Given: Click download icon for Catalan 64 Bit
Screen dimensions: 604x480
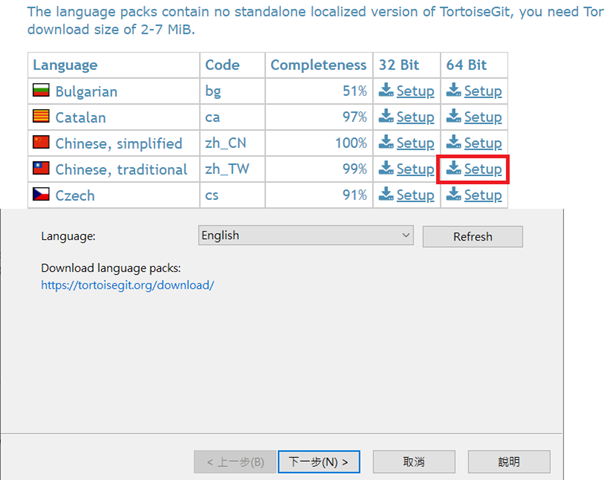Looking at the screenshot, I should click(454, 116).
